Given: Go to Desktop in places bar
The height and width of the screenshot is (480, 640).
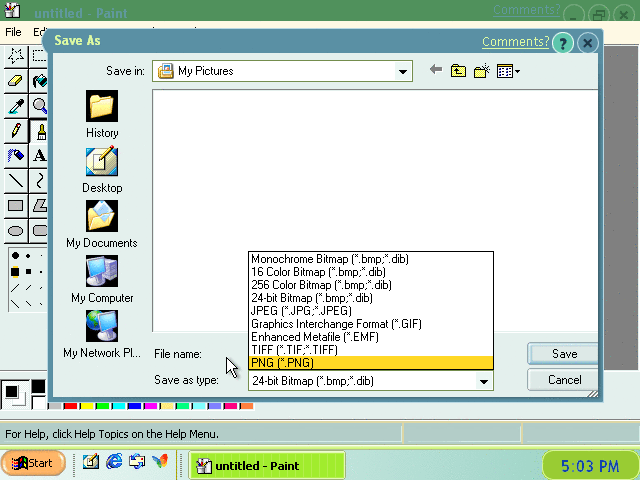Looking at the screenshot, I should pos(102,169).
